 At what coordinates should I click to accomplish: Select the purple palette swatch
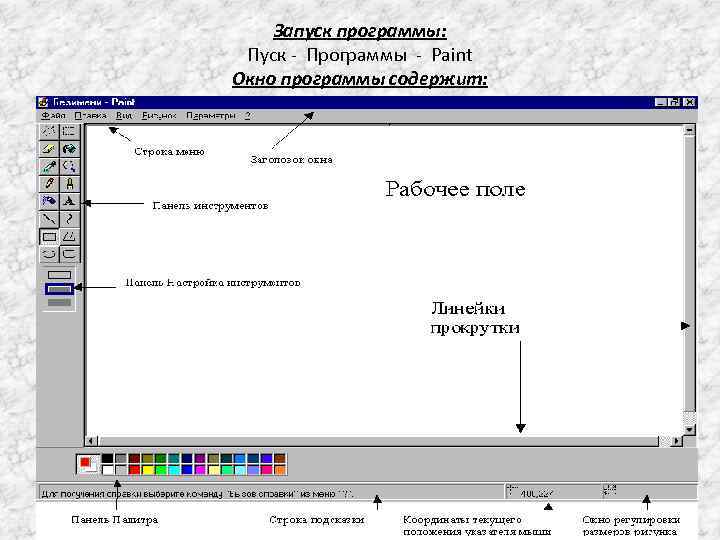200,458
